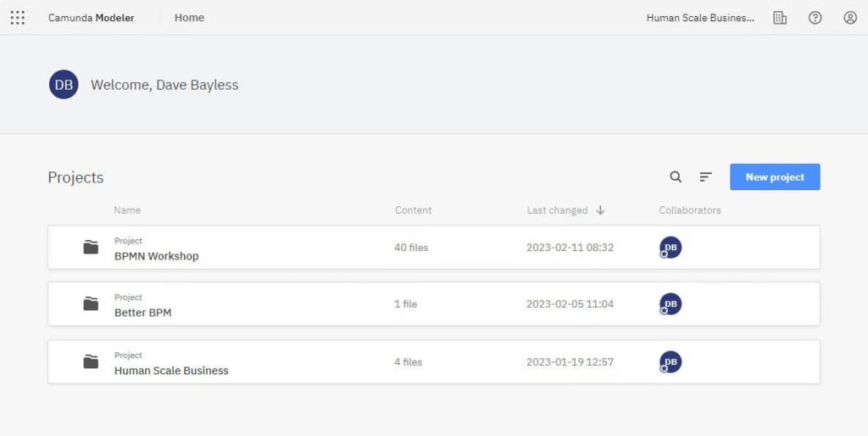This screenshot has width=868, height=436.
Task: Click the DB collaborator avatar for BPMN Workshop
Action: 670,248
